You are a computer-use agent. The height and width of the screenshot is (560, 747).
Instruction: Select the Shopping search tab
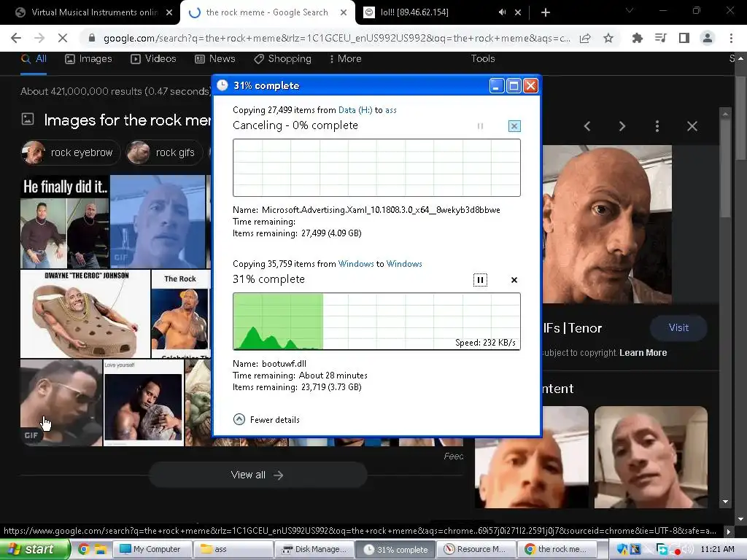pos(282,58)
